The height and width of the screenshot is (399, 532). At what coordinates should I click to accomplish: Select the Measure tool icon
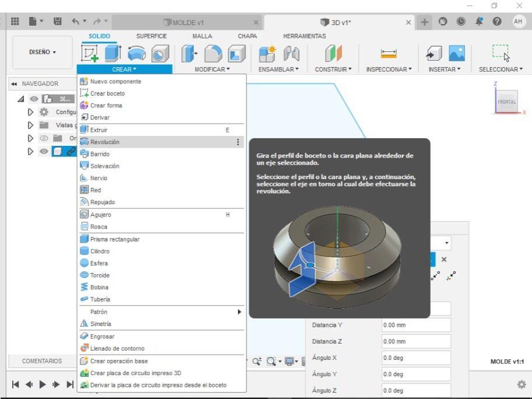389,54
